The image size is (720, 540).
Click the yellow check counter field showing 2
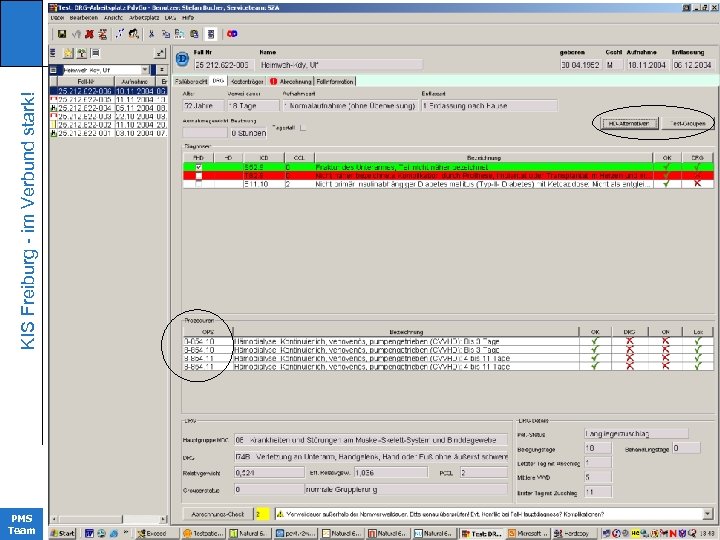pos(262,514)
